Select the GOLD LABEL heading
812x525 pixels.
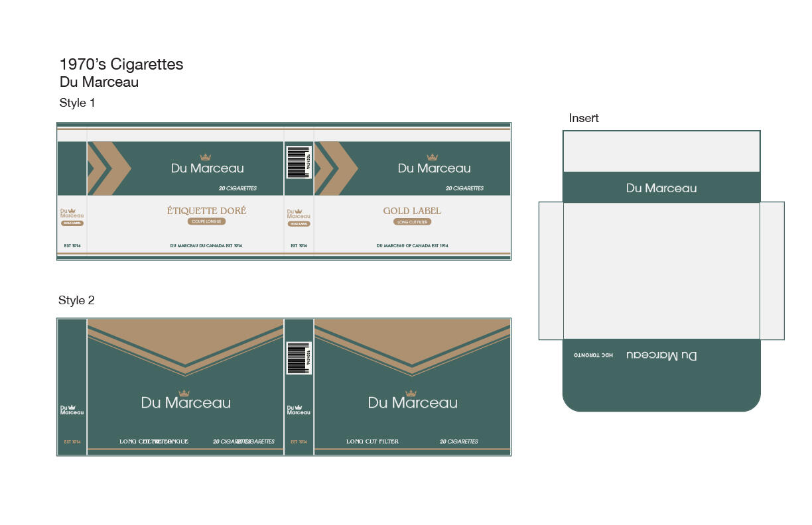[x=412, y=211]
